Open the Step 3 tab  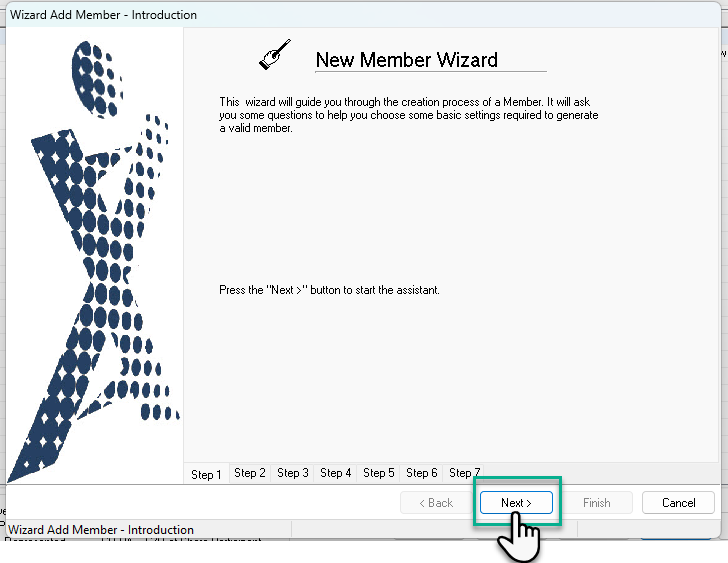(x=292, y=473)
